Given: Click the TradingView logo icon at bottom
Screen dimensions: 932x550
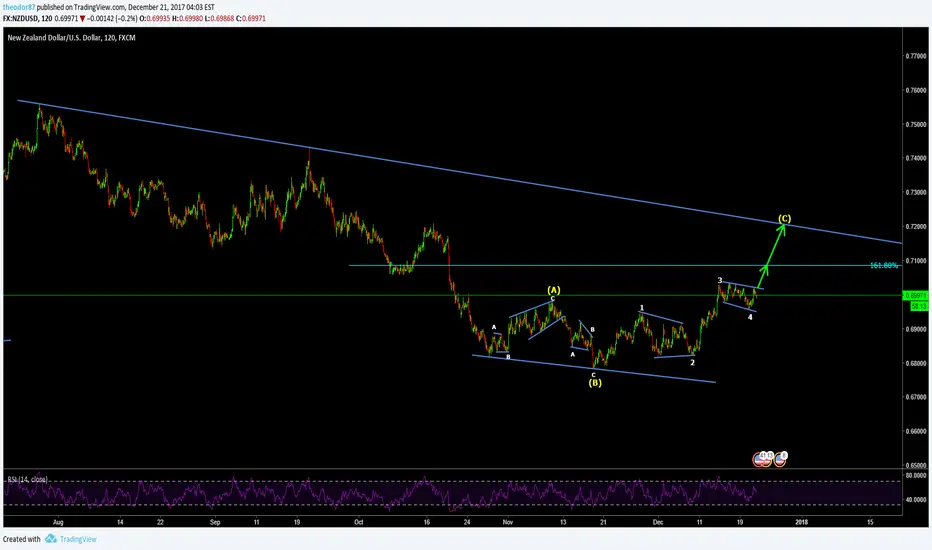Looking at the screenshot, I should [51, 539].
